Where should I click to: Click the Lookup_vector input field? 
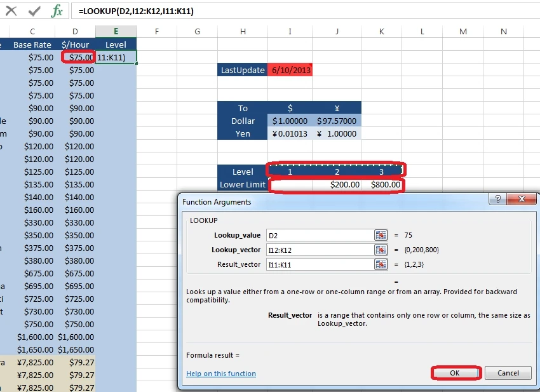click(x=319, y=250)
